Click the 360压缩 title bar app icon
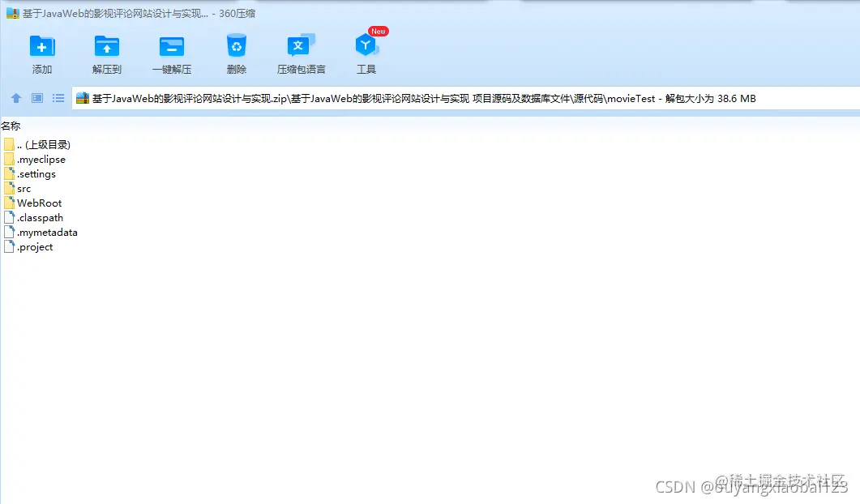This screenshot has height=504, width=860. click(12, 13)
